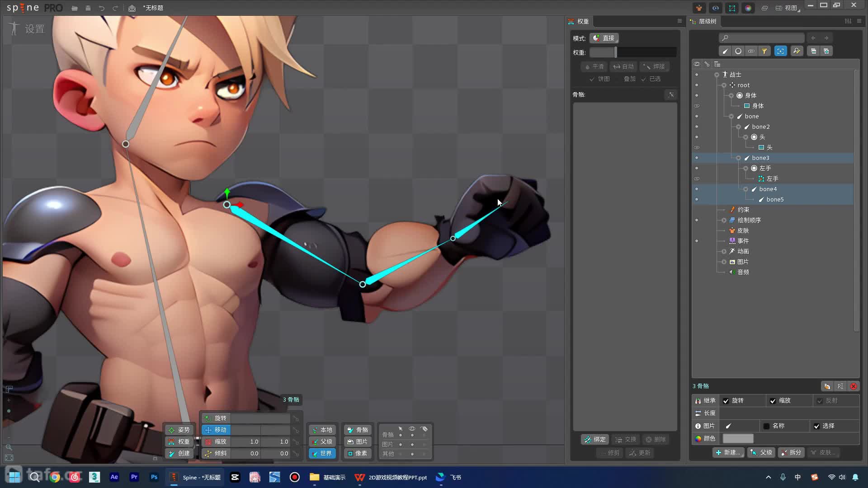Viewport: 868px width, 488px height.
Task: Open the hierarchy tree settings sliders icon
Action: (x=848, y=21)
